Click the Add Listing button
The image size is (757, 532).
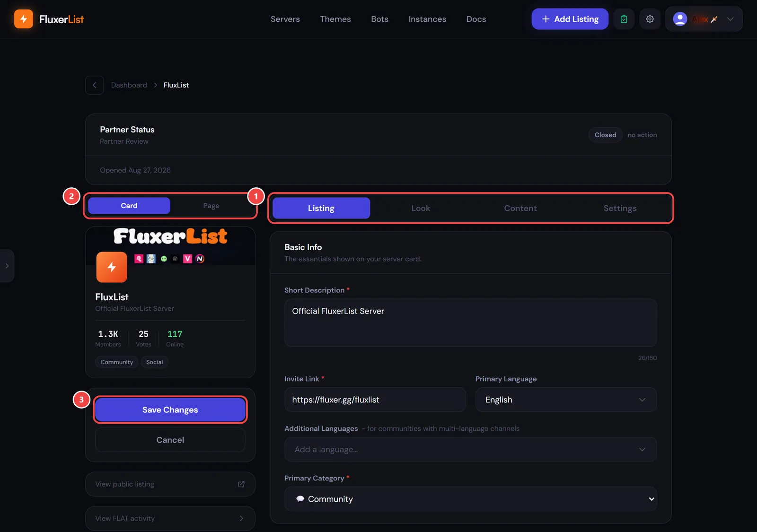(x=570, y=19)
